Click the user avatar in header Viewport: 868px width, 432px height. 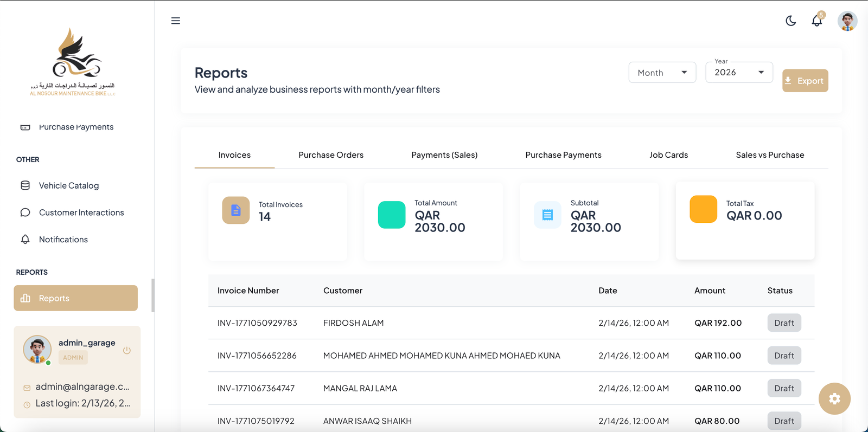847,21
